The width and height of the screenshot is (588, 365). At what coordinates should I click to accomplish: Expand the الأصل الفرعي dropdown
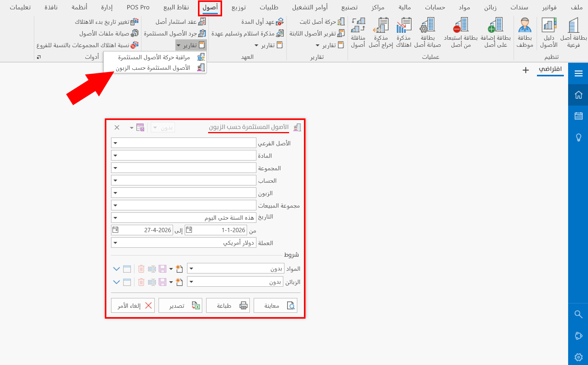[115, 143]
